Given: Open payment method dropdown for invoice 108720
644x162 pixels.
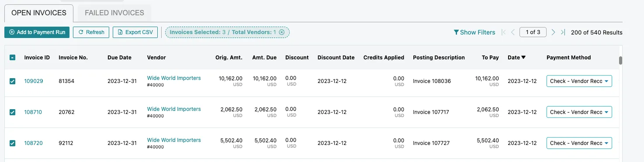Looking at the screenshot, I should pyautogui.click(x=579, y=143).
